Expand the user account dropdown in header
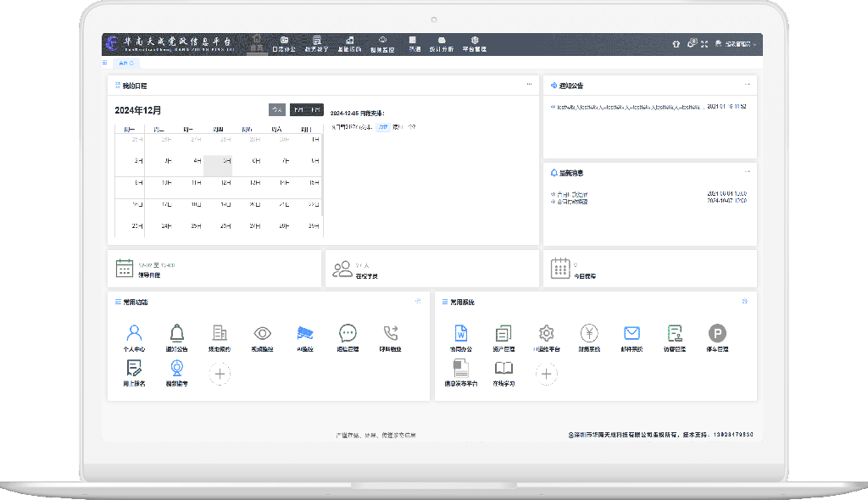868x500 pixels. pos(736,43)
